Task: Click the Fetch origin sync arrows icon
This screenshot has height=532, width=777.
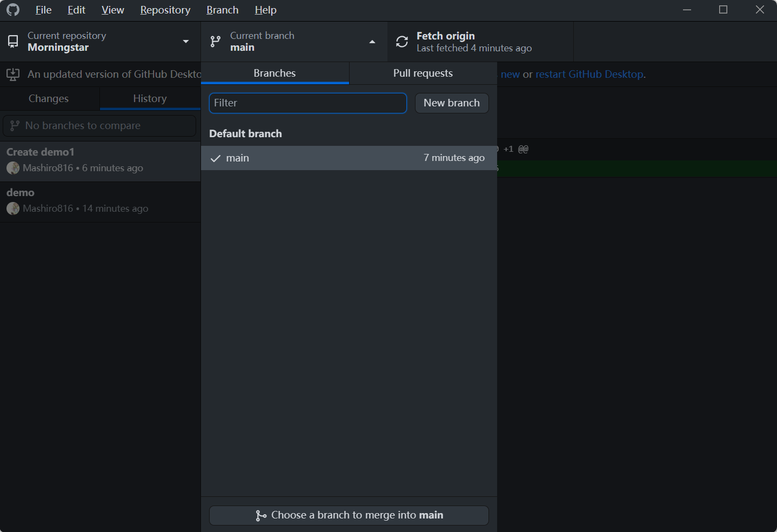Action: 402,42
